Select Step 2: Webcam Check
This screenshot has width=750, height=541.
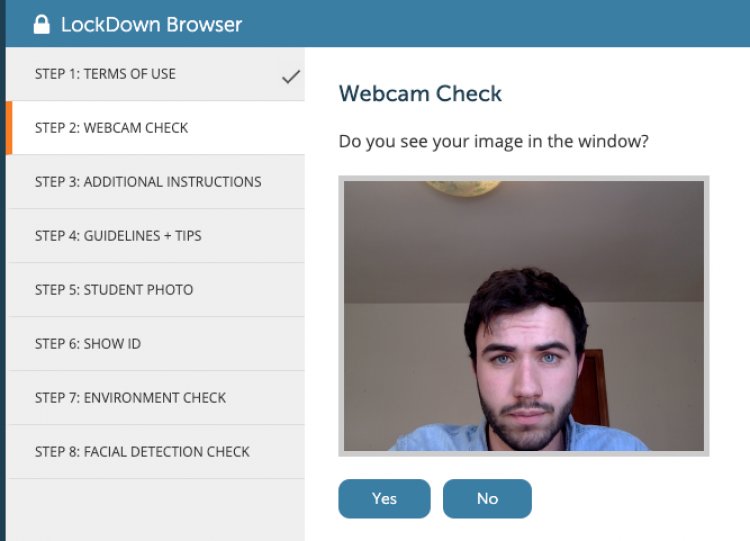(111, 128)
